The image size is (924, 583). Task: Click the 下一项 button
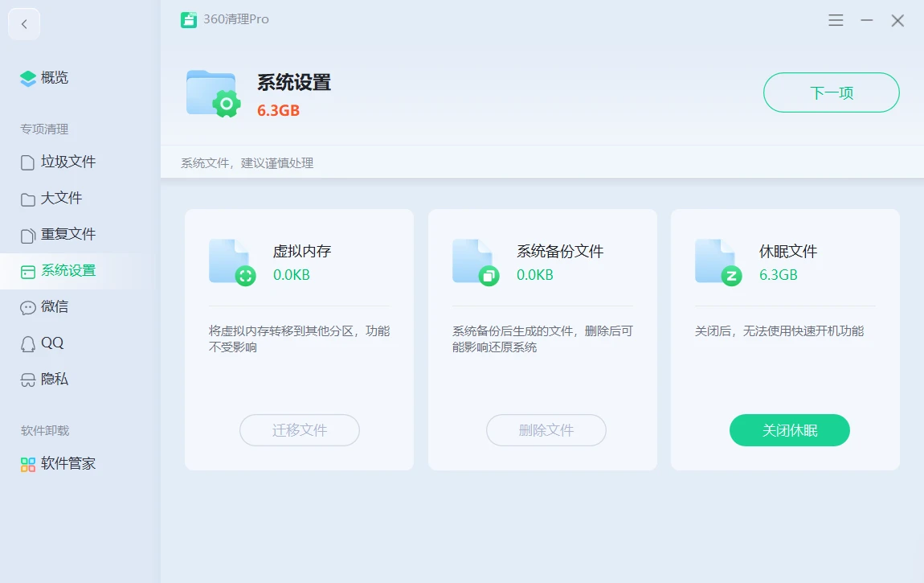click(831, 92)
